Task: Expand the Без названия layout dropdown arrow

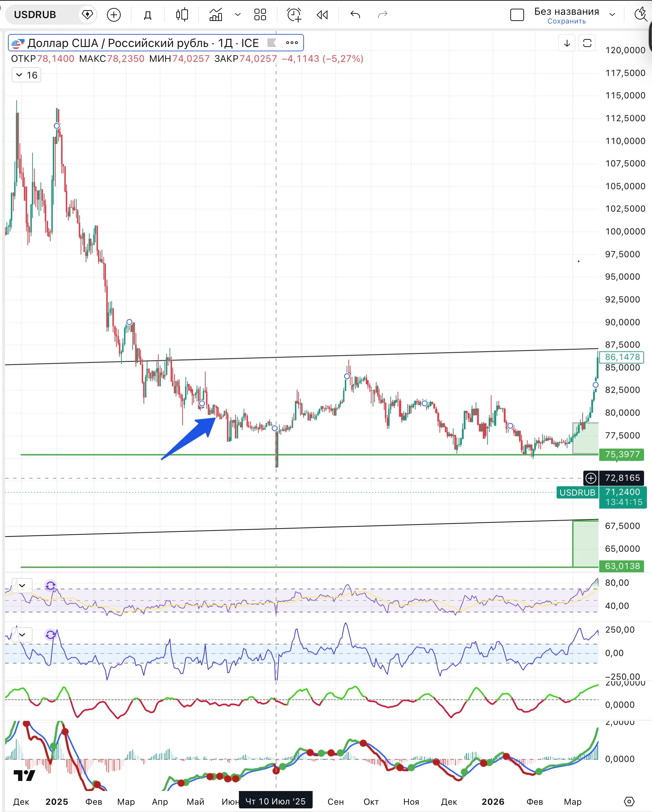Action: [613, 15]
